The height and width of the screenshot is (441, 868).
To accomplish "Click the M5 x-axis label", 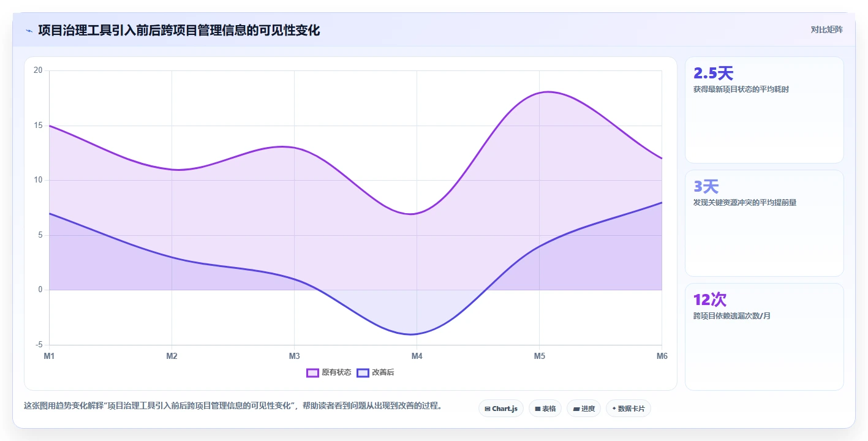I will (x=539, y=356).
